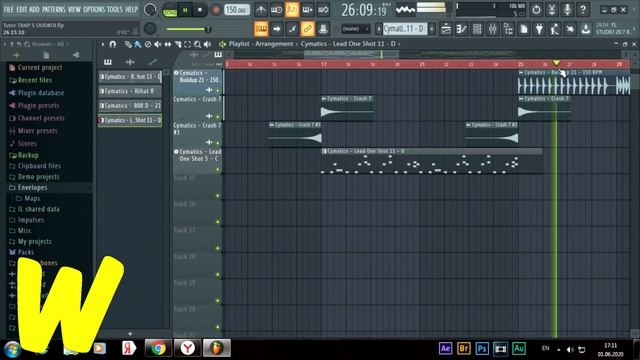Image resolution: width=640 pixels, height=360 pixels.
Task: Select the Slip tool in playlist toolbar
Action: pyautogui.click(x=167, y=44)
